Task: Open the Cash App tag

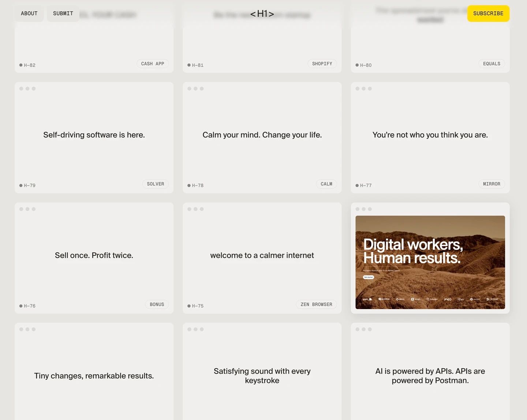Action: [153, 64]
